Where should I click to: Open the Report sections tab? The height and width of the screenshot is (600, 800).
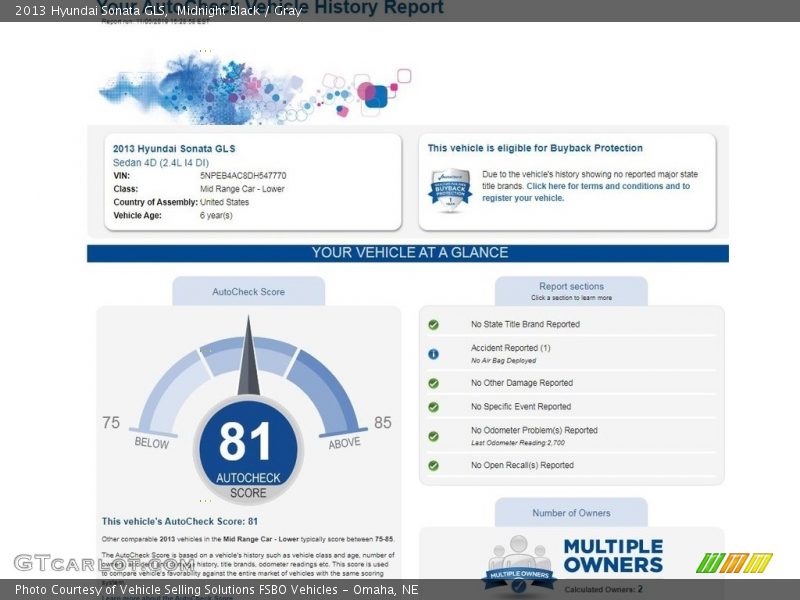coord(571,291)
